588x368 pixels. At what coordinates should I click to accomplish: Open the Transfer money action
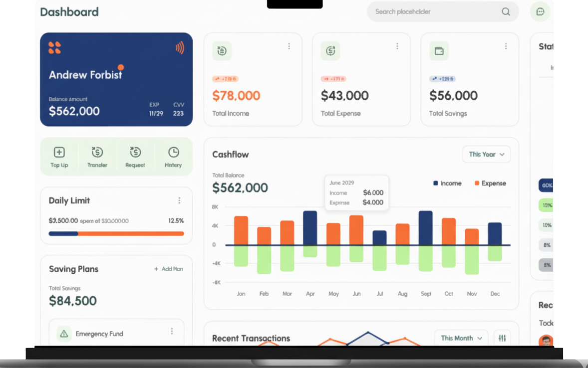97,153
